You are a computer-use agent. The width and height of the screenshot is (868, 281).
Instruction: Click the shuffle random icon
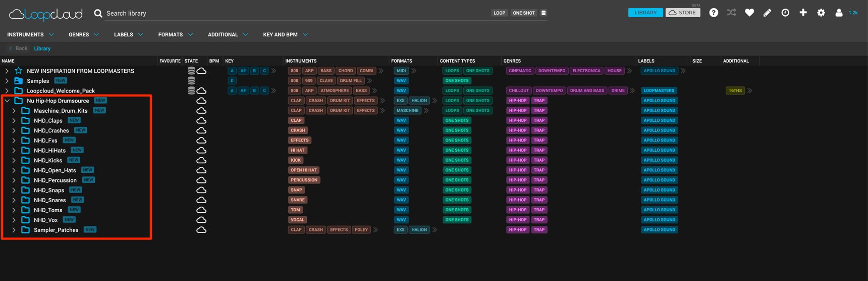[x=731, y=13]
